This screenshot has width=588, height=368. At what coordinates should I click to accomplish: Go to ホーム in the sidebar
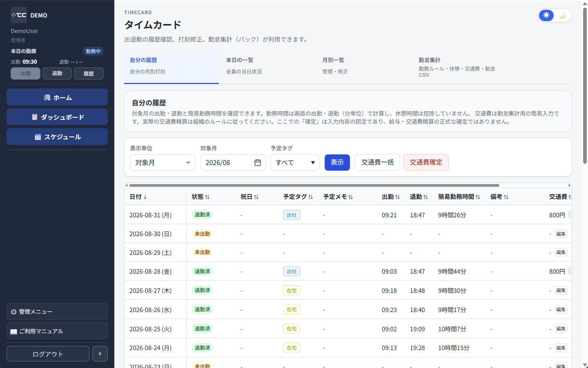point(57,97)
